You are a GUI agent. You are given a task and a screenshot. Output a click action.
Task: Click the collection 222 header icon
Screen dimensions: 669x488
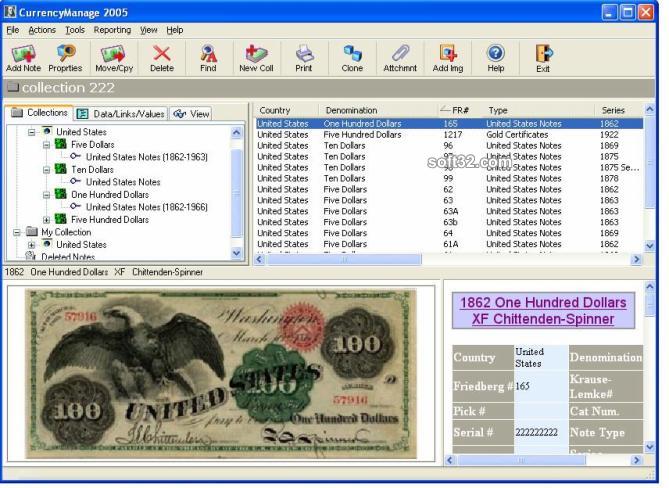coord(13,87)
